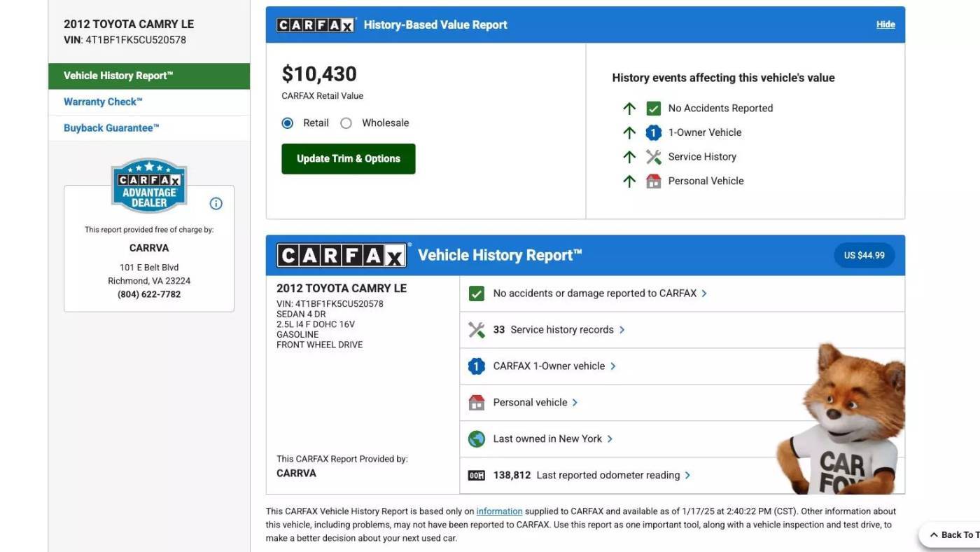Click the green check icon for no accidents or damage row

pos(477,294)
